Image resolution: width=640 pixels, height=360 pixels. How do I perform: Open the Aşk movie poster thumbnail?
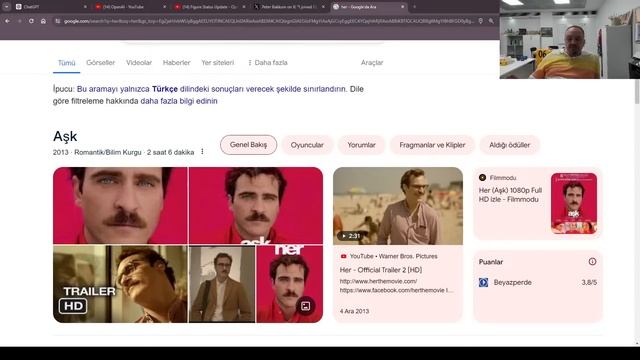574,203
